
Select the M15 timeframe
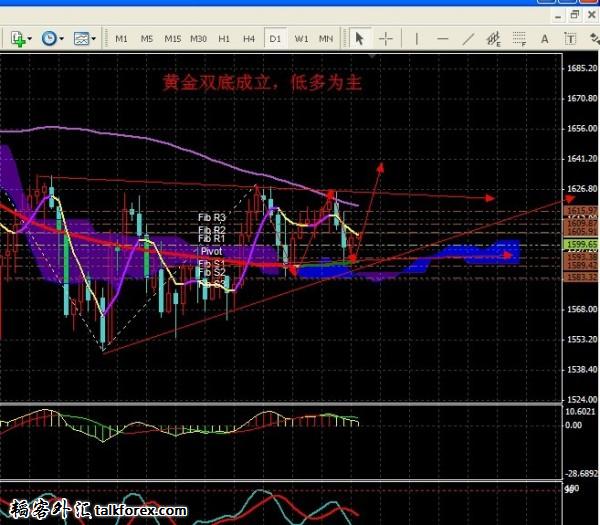coord(173,39)
